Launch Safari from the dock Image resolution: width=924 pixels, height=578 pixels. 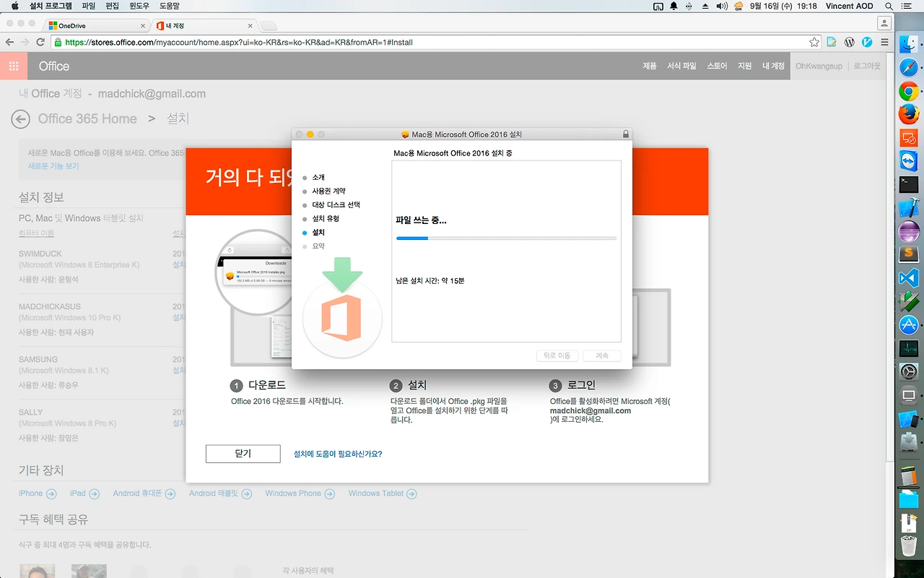point(909,68)
